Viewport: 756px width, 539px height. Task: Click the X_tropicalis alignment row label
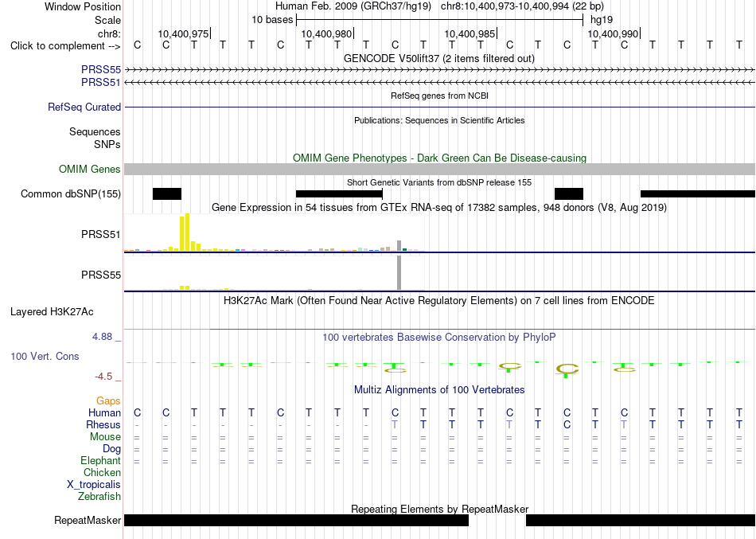pos(94,485)
